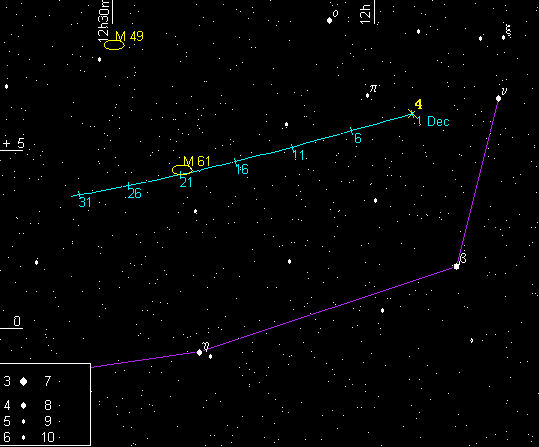Click the M 49 galaxy ellipse marker
The image size is (539, 447).
point(114,45)
